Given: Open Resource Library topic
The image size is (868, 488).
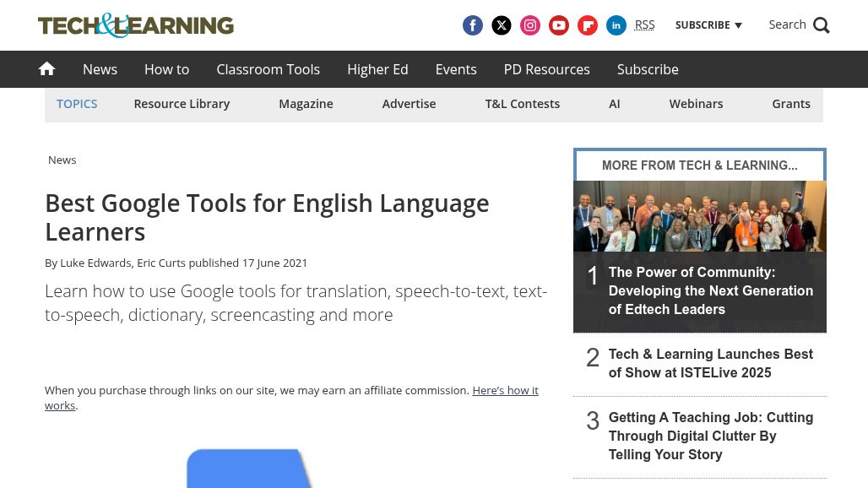Looking at the screenshot, I should [x=182, y=104].
